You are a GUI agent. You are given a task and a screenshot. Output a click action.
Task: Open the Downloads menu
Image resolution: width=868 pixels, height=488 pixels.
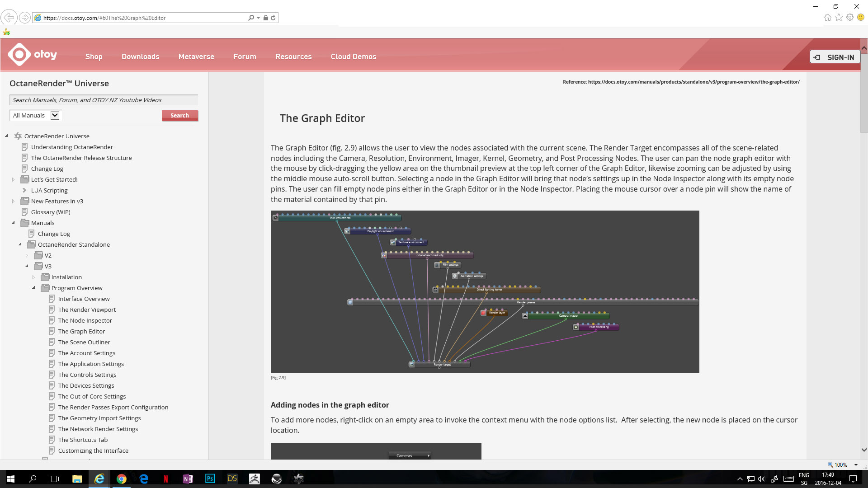coord(140,56)
